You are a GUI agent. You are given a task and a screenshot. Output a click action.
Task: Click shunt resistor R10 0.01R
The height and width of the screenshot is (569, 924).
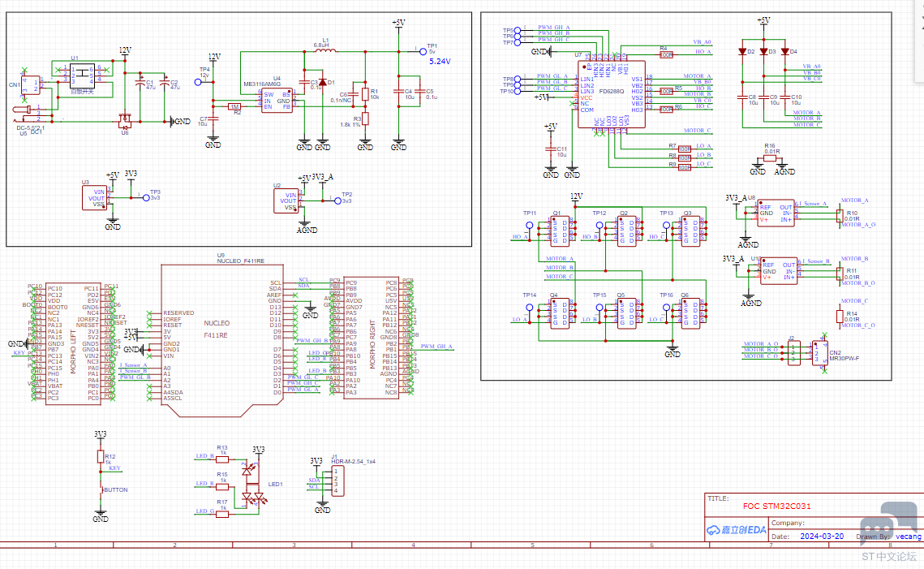pos(840,217)
